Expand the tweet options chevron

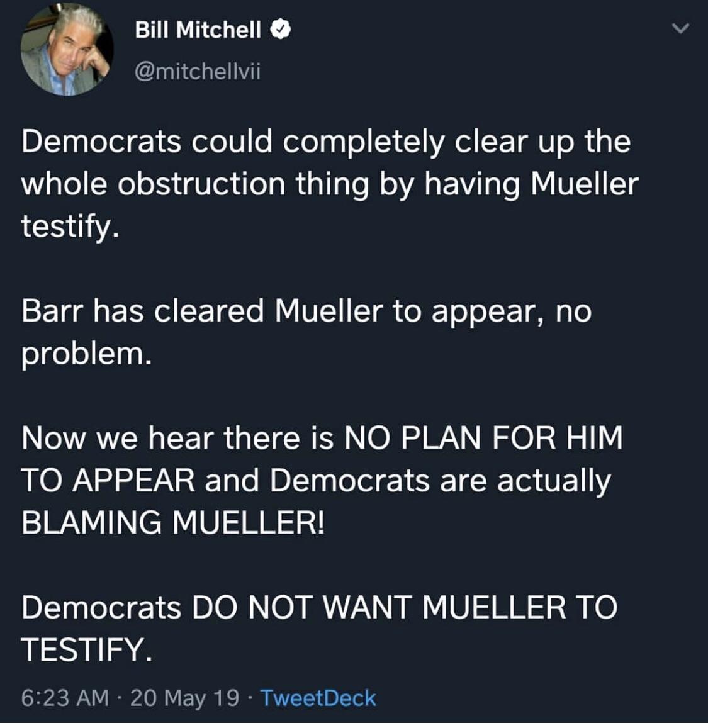(680, 29)
